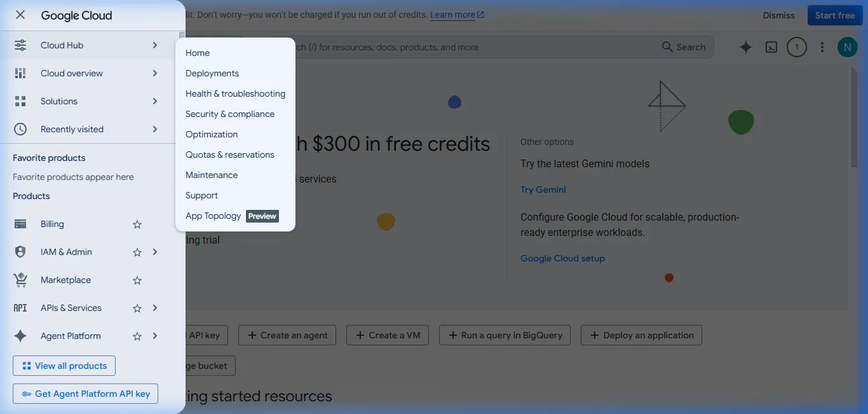
Task: Click the search resources input field
Action: pyautogui.click(x=473, y=47)
